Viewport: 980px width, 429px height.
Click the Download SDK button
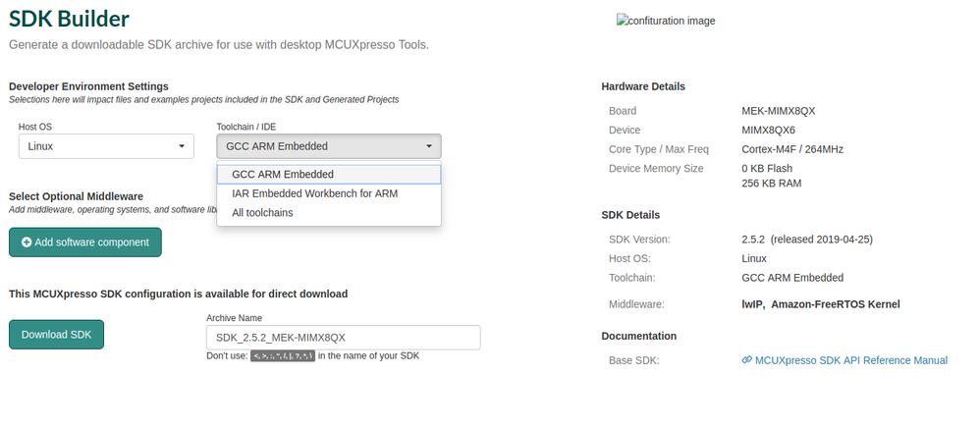click(56, 335)
